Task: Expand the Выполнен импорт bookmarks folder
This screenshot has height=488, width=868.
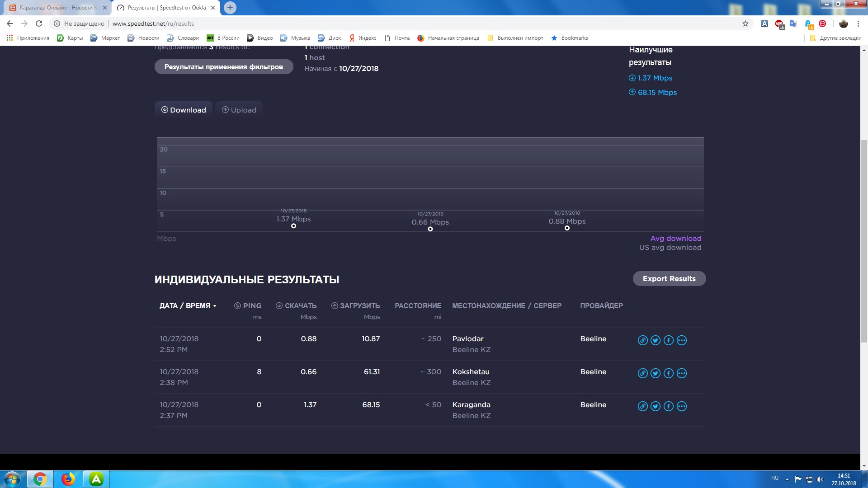Action: [515, 38]
